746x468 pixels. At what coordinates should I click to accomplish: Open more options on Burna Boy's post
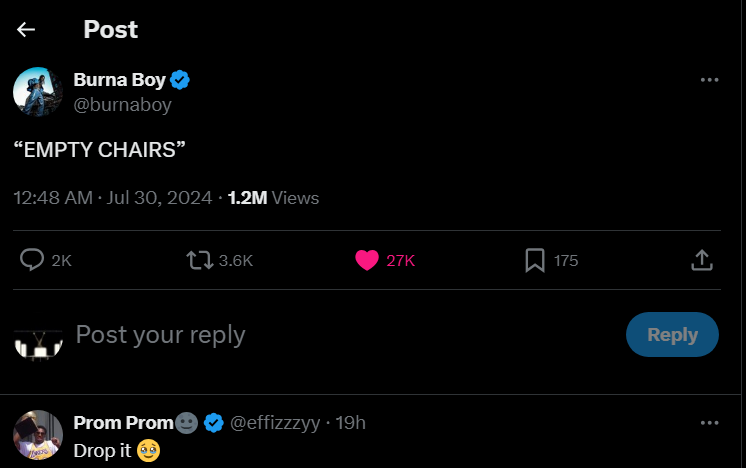tap(709, 80)
